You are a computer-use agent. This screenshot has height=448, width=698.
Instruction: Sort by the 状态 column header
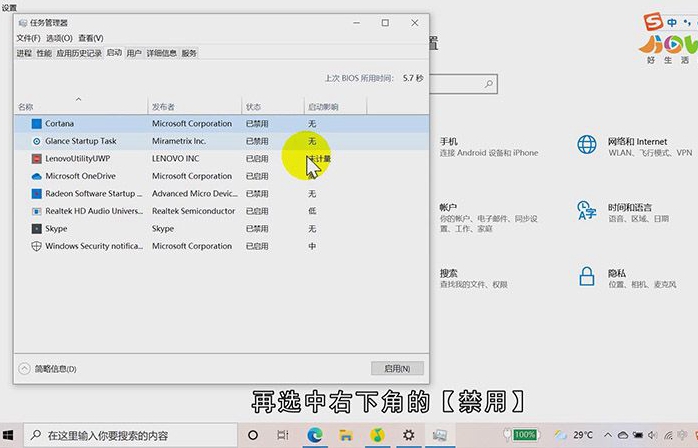(x=273, y=107)
